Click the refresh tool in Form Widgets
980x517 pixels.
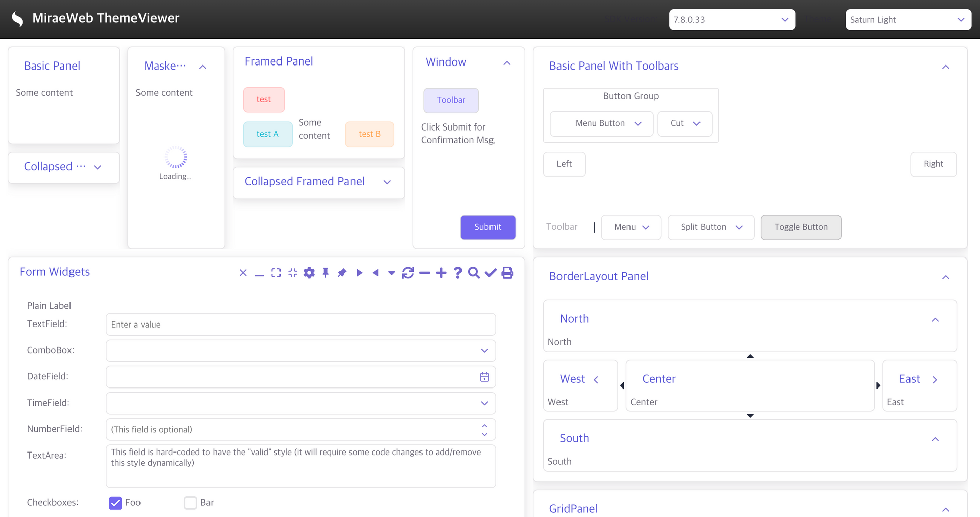tap(408, 273)
